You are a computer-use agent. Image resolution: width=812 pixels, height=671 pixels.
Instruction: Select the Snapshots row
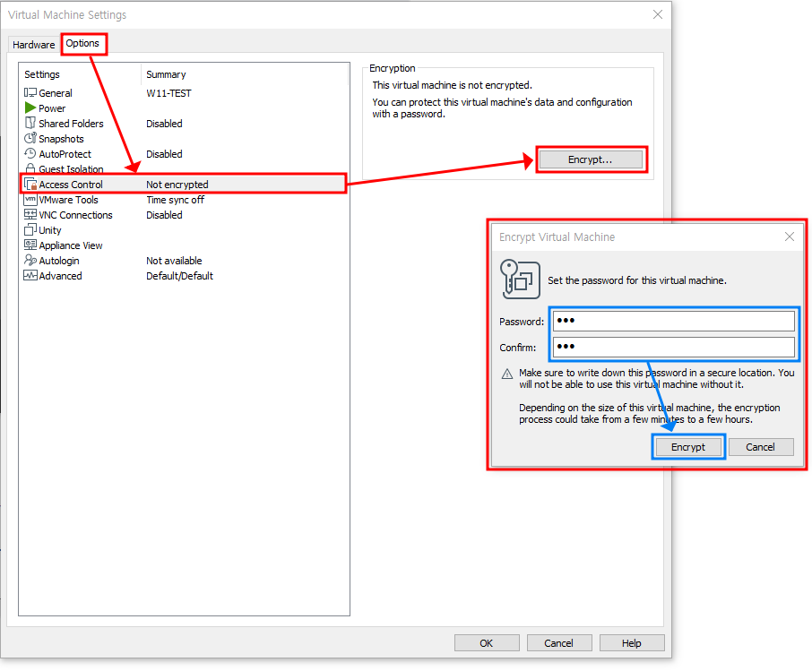pyautogui.click(x=184, y=139)
